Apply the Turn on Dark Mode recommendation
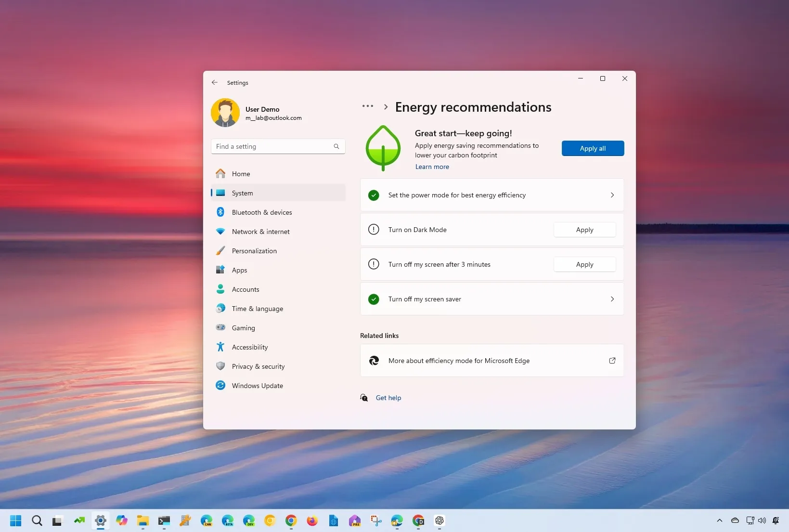Screen dimensions: 789x532 pyautogui.click(x=584, y=230)
